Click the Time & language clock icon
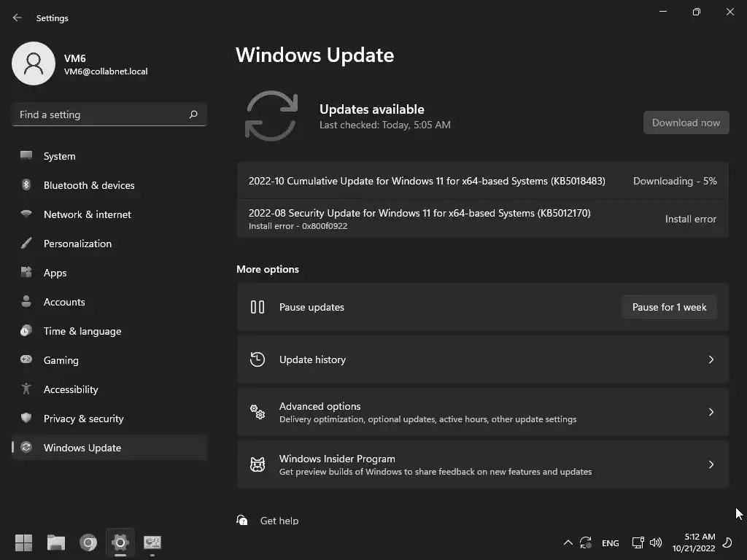Screen dimensions: 747x560 coord(26,330)
